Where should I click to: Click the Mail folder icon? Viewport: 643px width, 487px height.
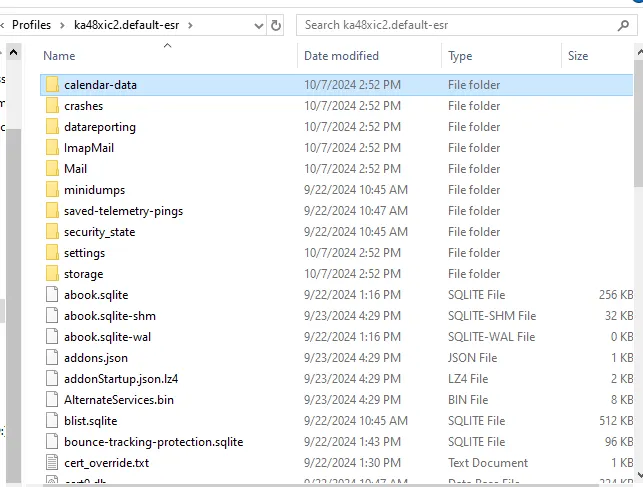point(52,168)
